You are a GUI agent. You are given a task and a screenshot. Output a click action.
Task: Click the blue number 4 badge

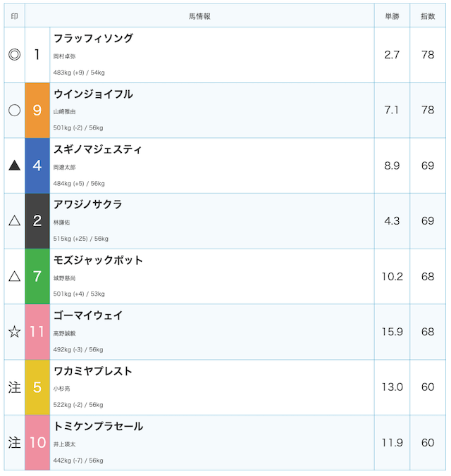[x=37, y=165]
